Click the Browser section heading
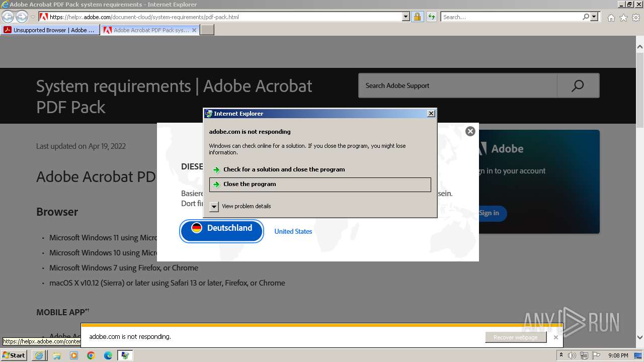 [x=57, y=212]
